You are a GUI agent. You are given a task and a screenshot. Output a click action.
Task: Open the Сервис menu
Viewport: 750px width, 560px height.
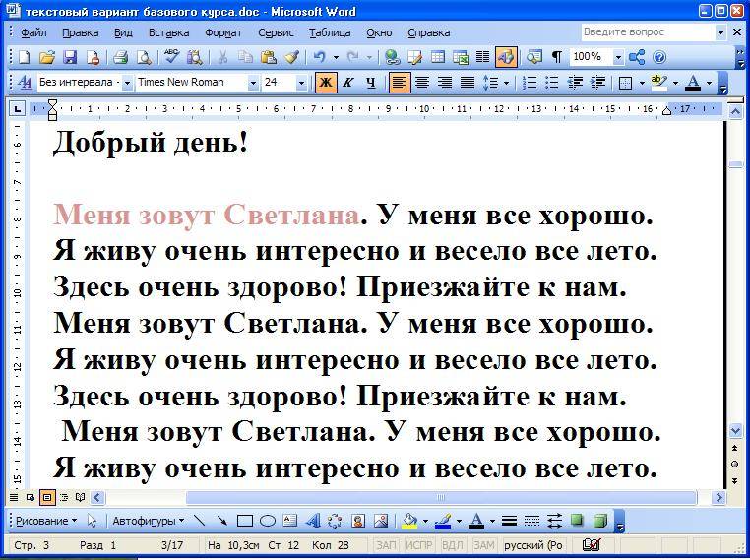pyautogui.click(x=276, y=32)
